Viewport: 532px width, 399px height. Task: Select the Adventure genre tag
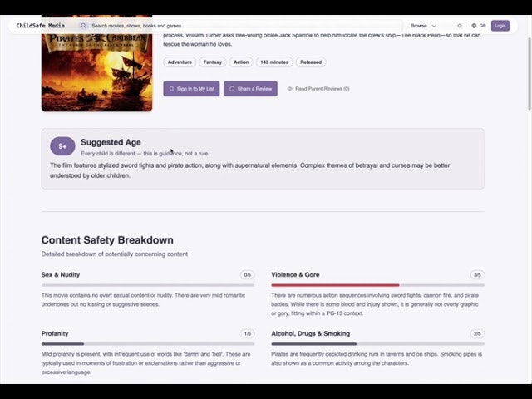180,62
